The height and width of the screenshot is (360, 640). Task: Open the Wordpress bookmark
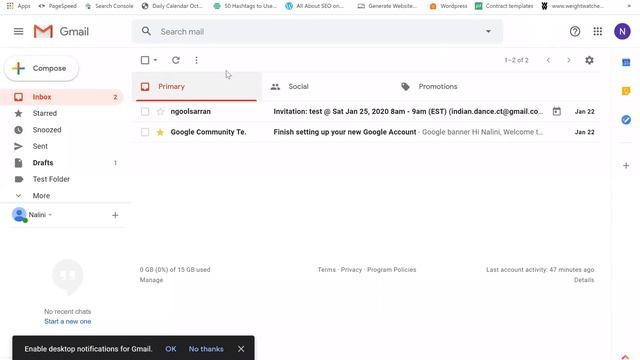point(449,6)
